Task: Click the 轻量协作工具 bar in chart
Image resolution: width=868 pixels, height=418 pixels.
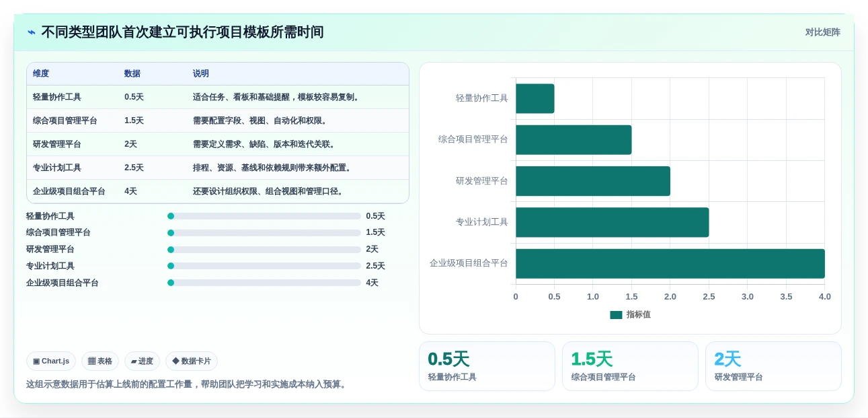Action: (535, 98)
